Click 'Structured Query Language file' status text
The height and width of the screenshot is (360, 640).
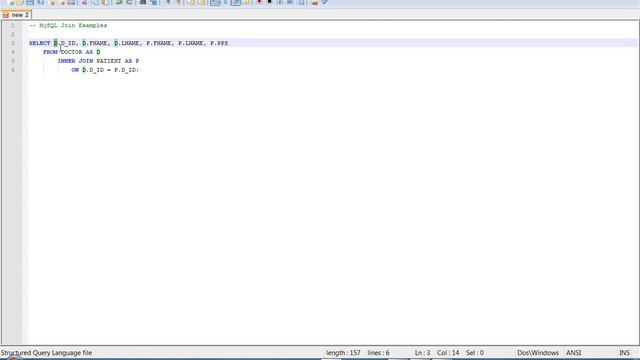point(46,353)
